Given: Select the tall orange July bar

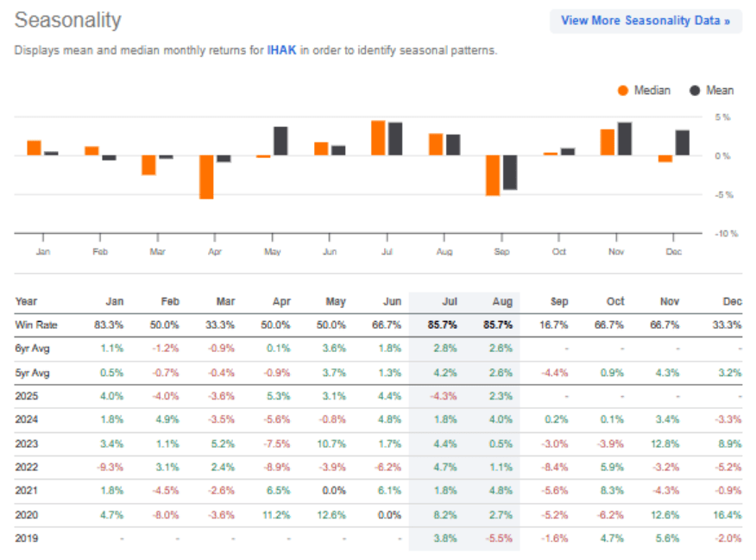Looking at the screenshot, I should [379, 136].
